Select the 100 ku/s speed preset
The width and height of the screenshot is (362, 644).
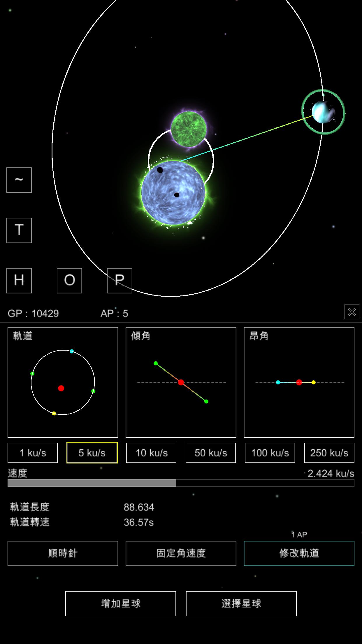click(270, 453)
